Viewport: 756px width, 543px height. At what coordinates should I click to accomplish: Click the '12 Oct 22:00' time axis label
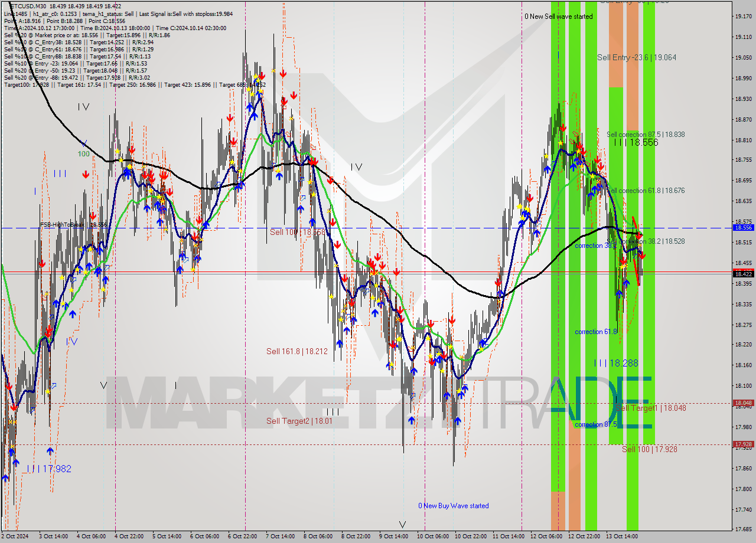point(584,537)
